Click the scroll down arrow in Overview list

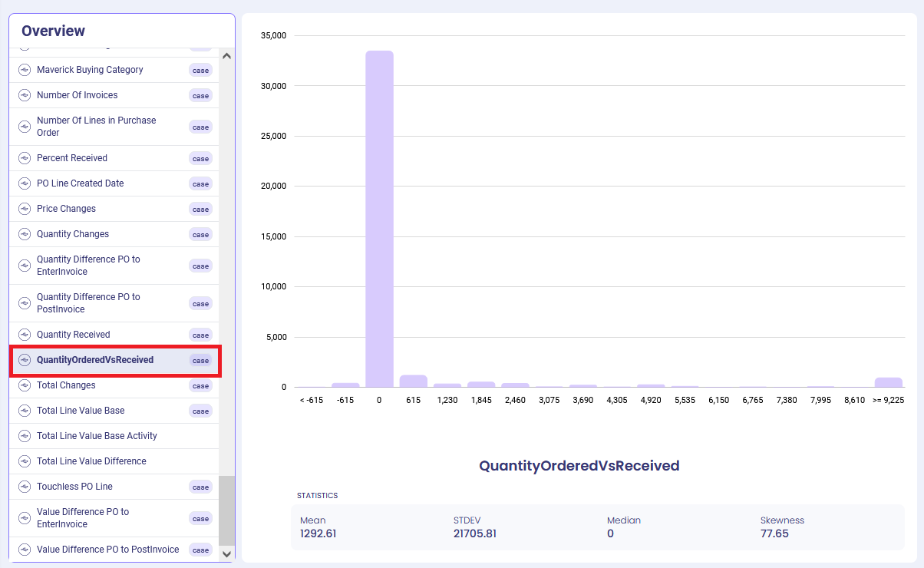tap(226, 553)
